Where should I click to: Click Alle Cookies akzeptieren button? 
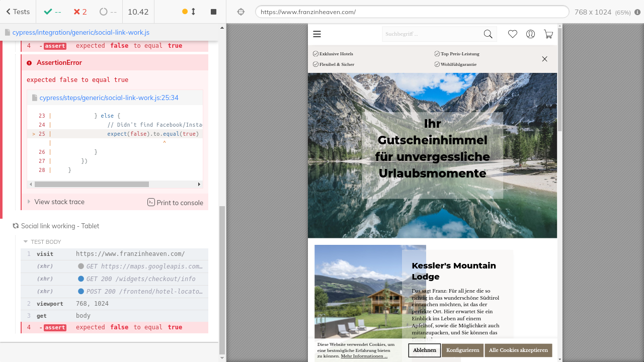[518, 350]
